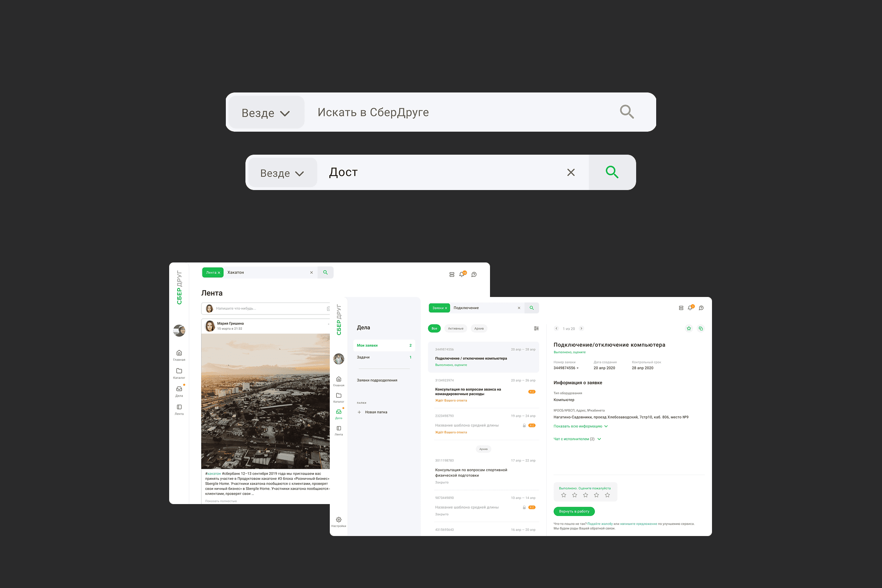
Task: Rate the request with the fifth star
Action: [608, 495]
